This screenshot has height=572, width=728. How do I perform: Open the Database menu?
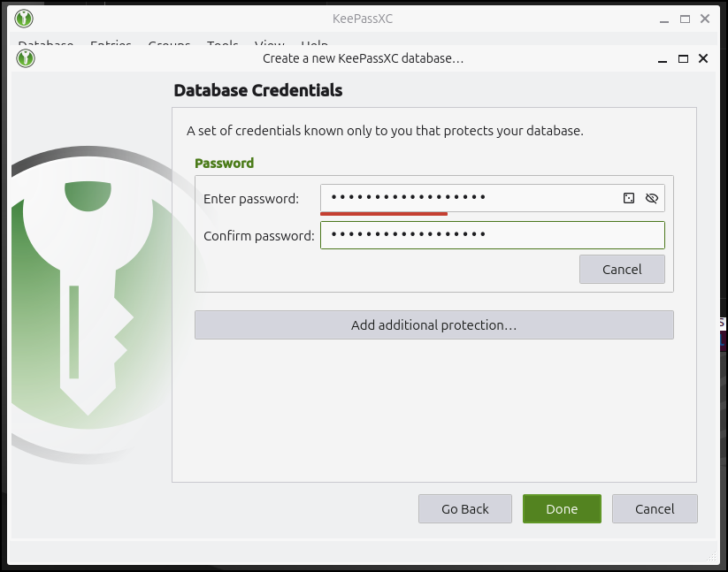click(46, 45)
